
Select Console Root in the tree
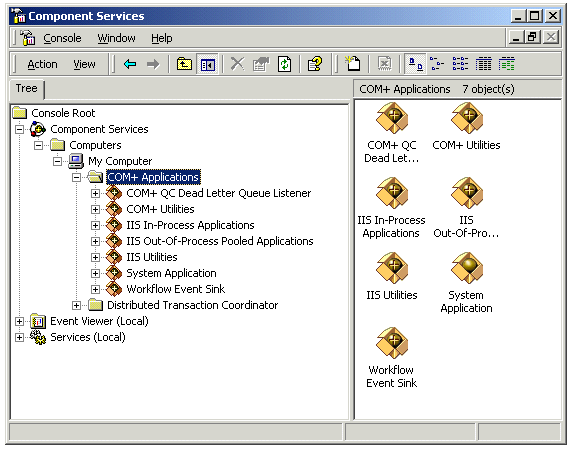pos(63,113)
